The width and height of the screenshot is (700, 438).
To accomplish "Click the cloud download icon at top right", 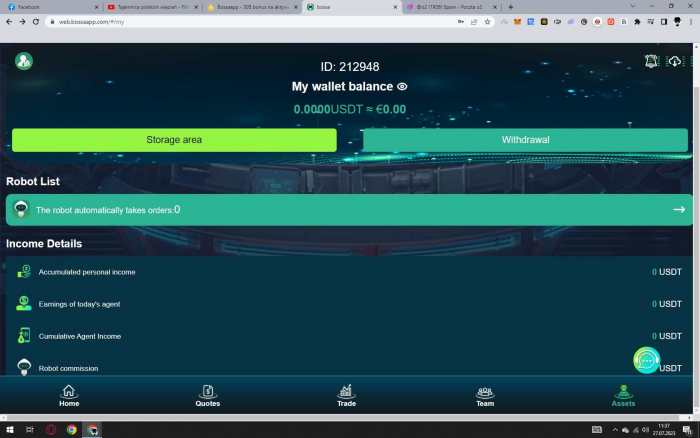I will click(x=675, y=61).
